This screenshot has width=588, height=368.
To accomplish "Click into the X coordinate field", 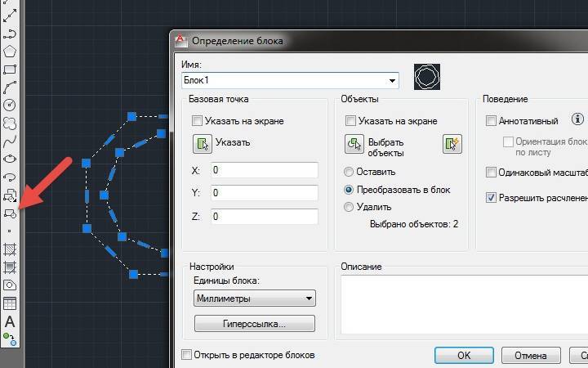I will coord(265,170).
